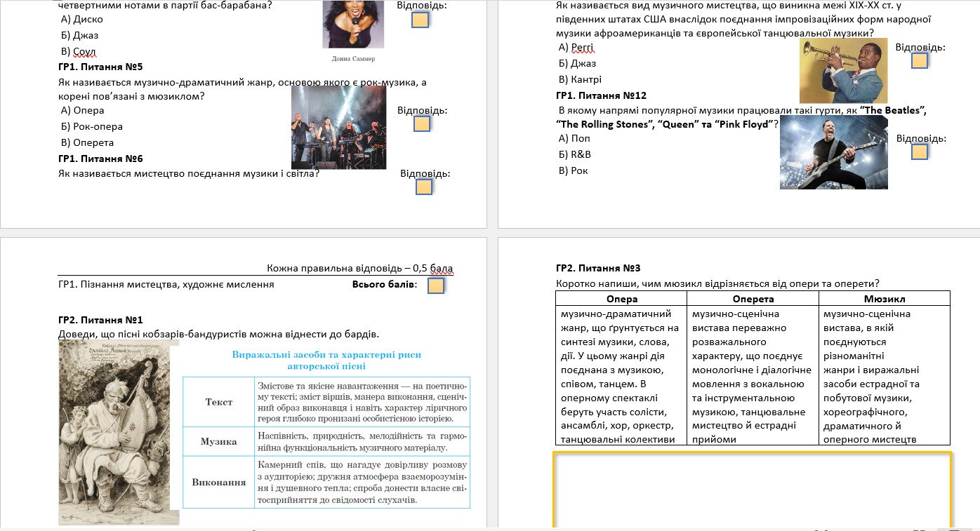Click the line ГР1. Пізнання мистецтва, художнє мислення

point(166,284)
